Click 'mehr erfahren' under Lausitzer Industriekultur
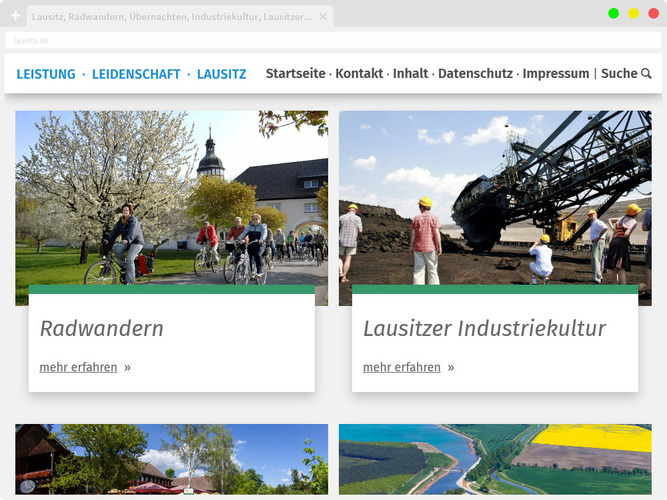The image size is (667, 500). coord(402,367)
